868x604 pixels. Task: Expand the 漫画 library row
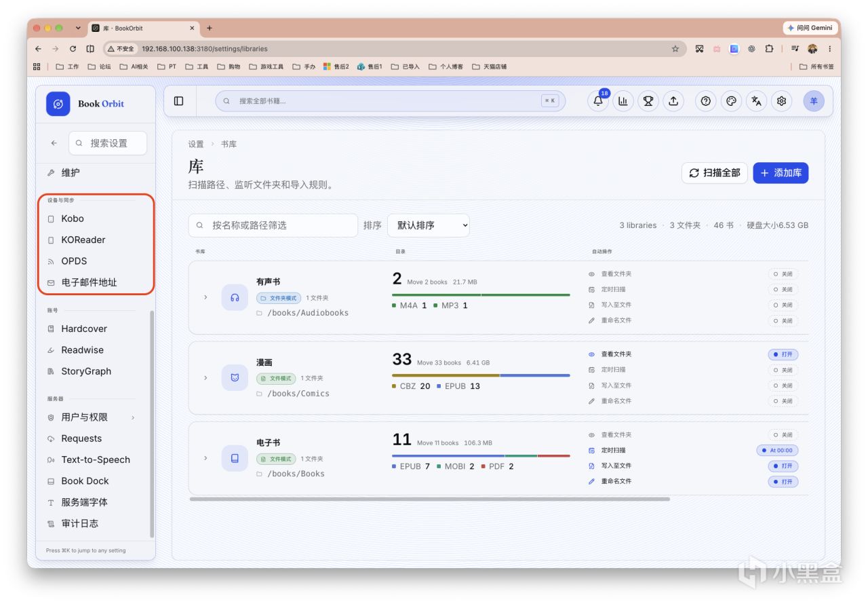[x=205, y=377]
